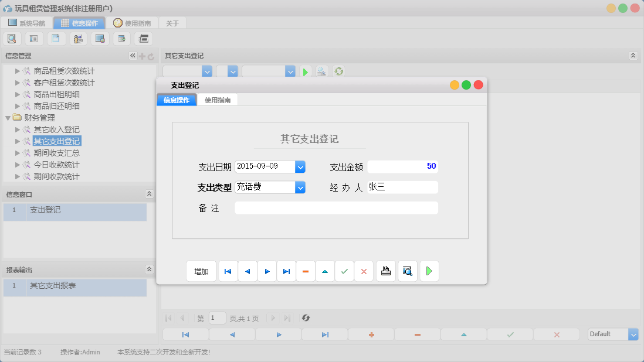644x362 pixels.
Task: Select the user management icon in the toolbar
Action: [x=78, y=38]
